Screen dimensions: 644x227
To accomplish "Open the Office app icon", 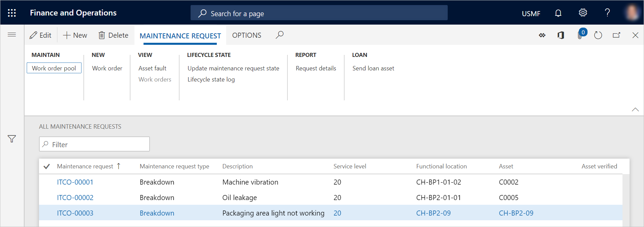I will click(561, 35).
